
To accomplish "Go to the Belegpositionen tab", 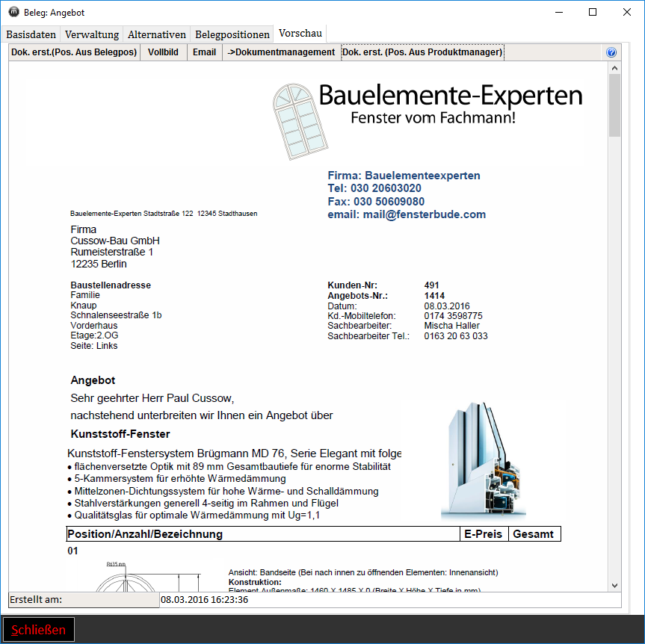I will (232, 34).
